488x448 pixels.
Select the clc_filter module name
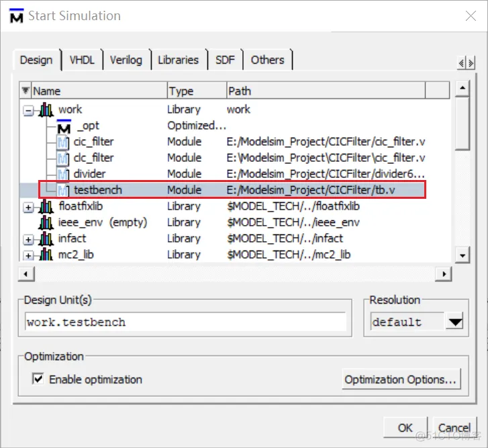coord(94,158)
